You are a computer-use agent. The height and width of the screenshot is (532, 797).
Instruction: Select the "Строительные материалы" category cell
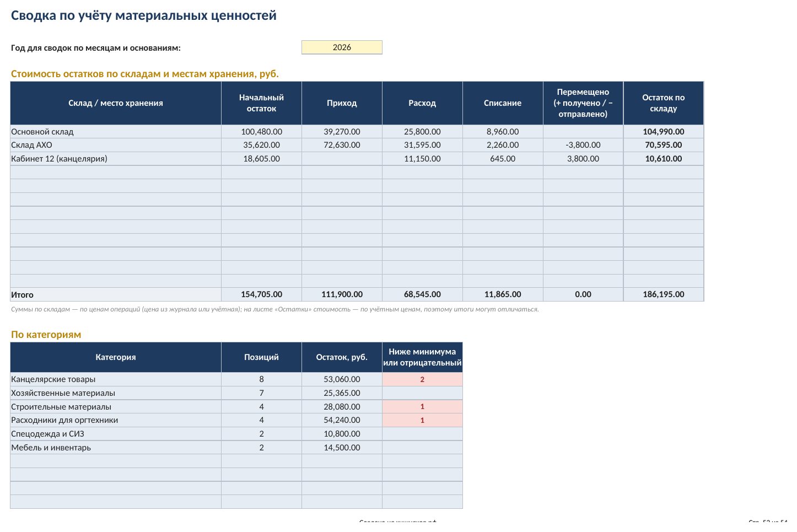[116, 407]
